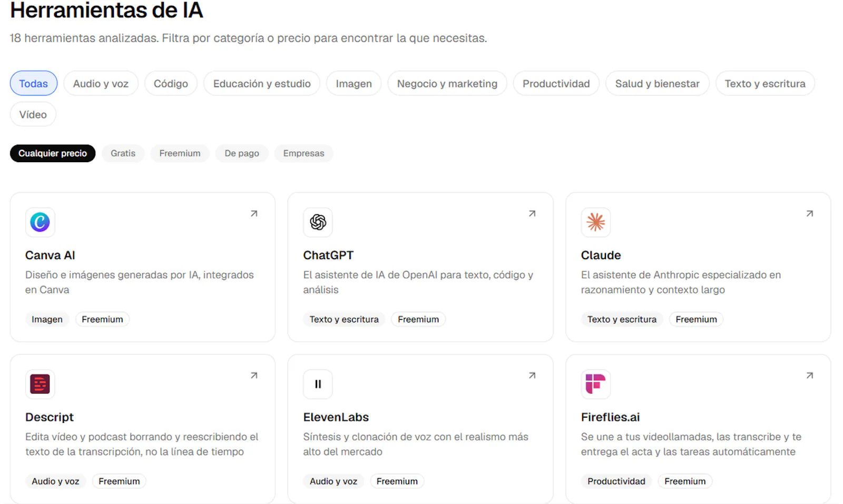Viewport: 843px width, 504px height.
Task: Filter by Empresas pricing
Action: pyautogui.click(x=303, y=153)
